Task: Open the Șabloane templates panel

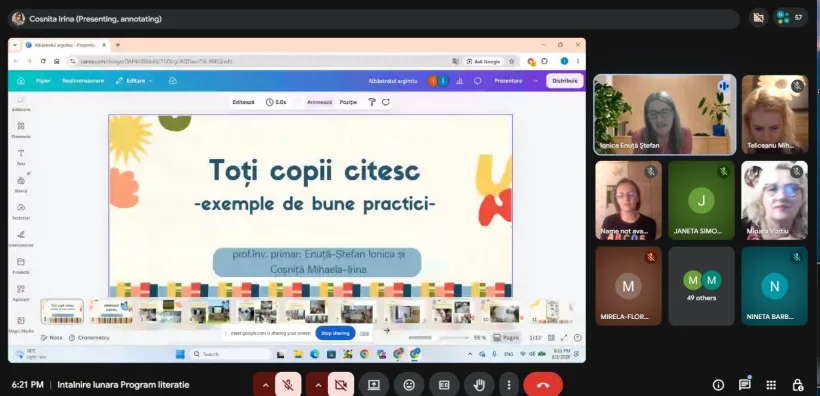Action: tap(21, 103)
